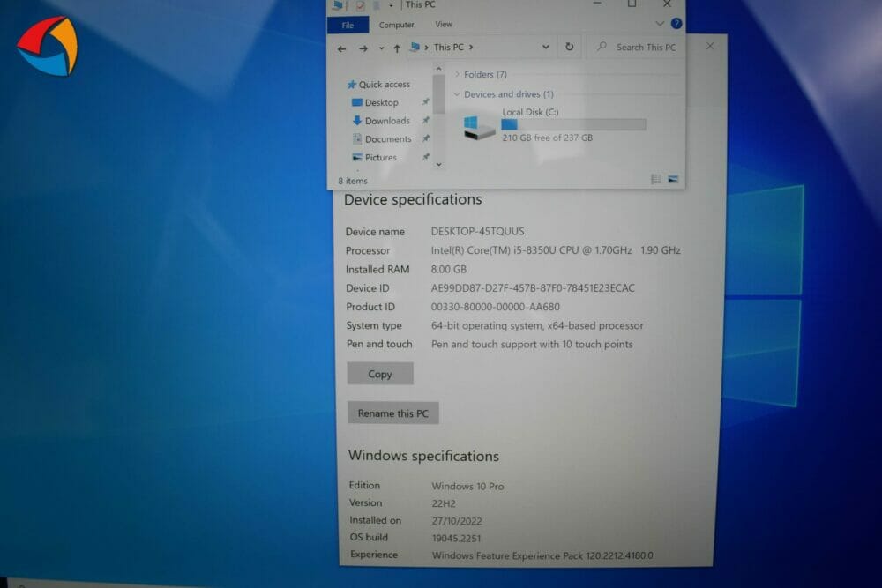Click the Local Disk (C:) capacity bar
This screenshot has height=588, width=882.
(574, 125)
